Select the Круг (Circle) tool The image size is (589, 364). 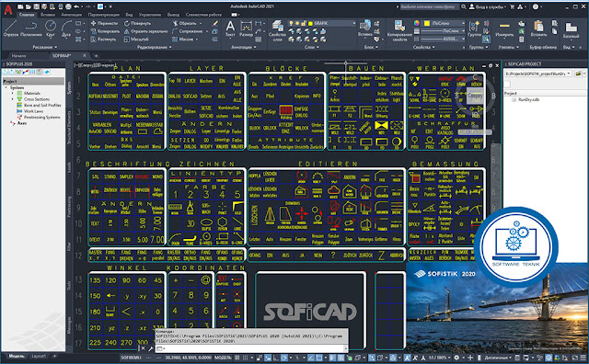51,28
